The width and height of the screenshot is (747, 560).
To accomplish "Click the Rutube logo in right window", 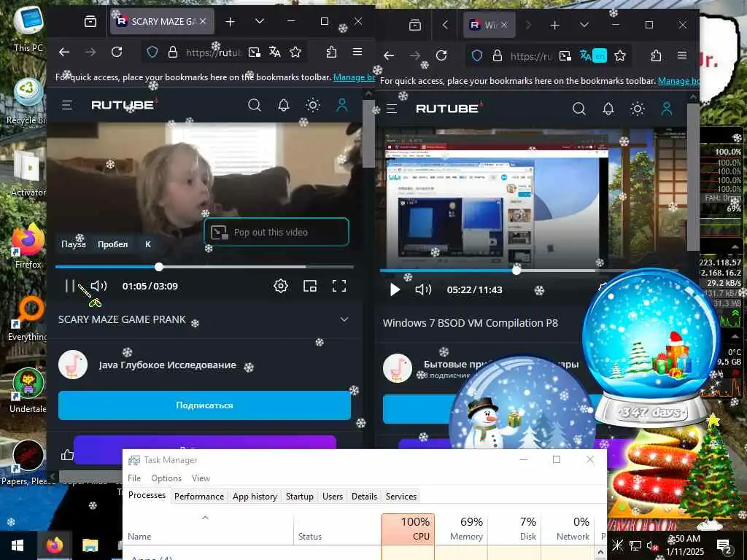I will (447, 109).
